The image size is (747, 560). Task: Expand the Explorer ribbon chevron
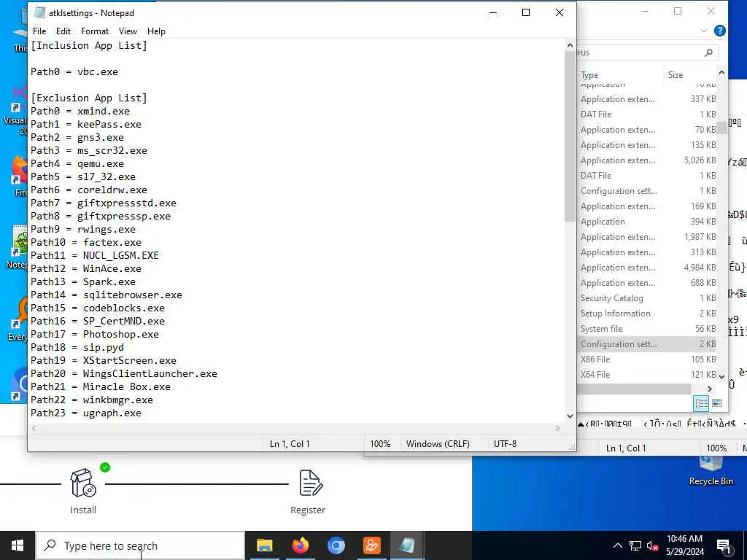(x=704, y=31)
